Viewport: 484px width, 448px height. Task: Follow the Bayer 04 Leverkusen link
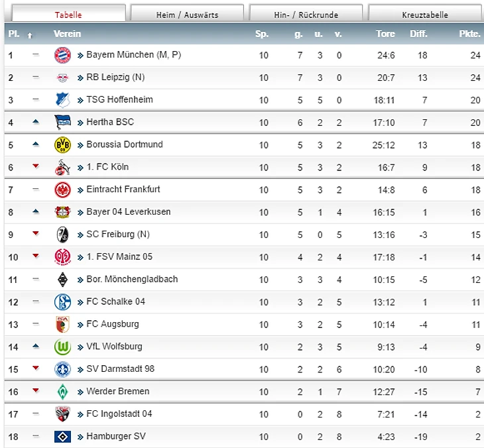(128, 212)
